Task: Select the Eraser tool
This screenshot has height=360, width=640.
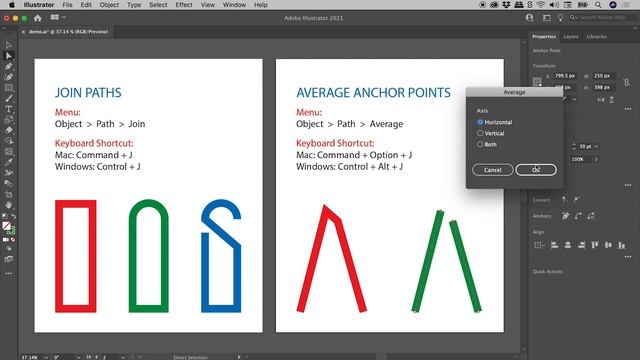Action: 9,130
